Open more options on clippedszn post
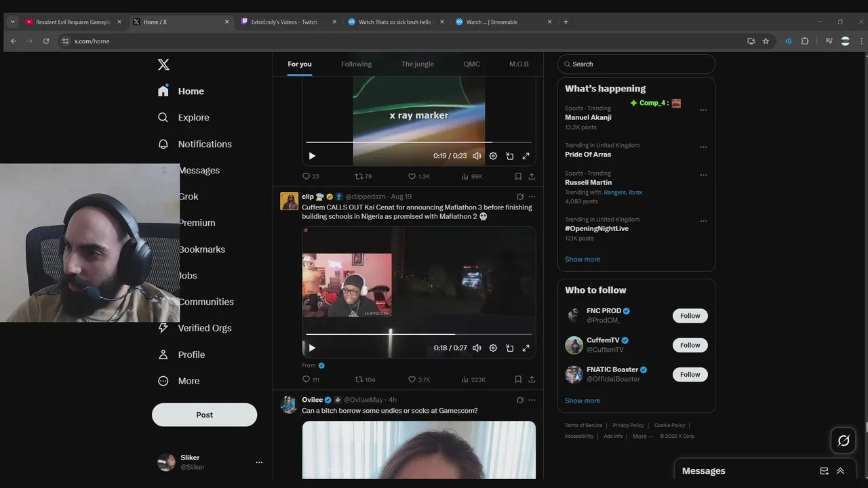868x488 pixels. [x=532, y=197]
